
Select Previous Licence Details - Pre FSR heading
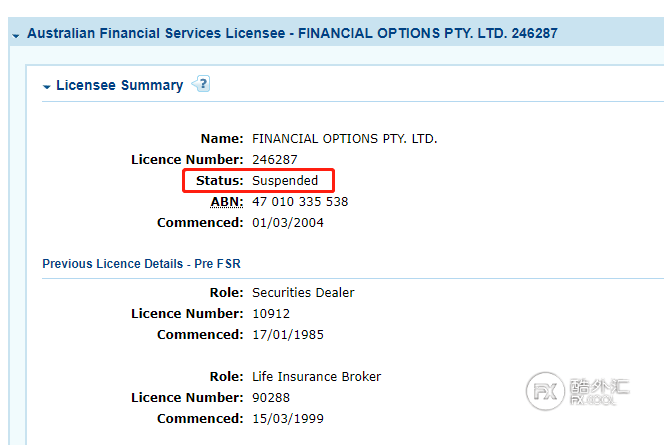pyautogui.click(x=141, y=264)
